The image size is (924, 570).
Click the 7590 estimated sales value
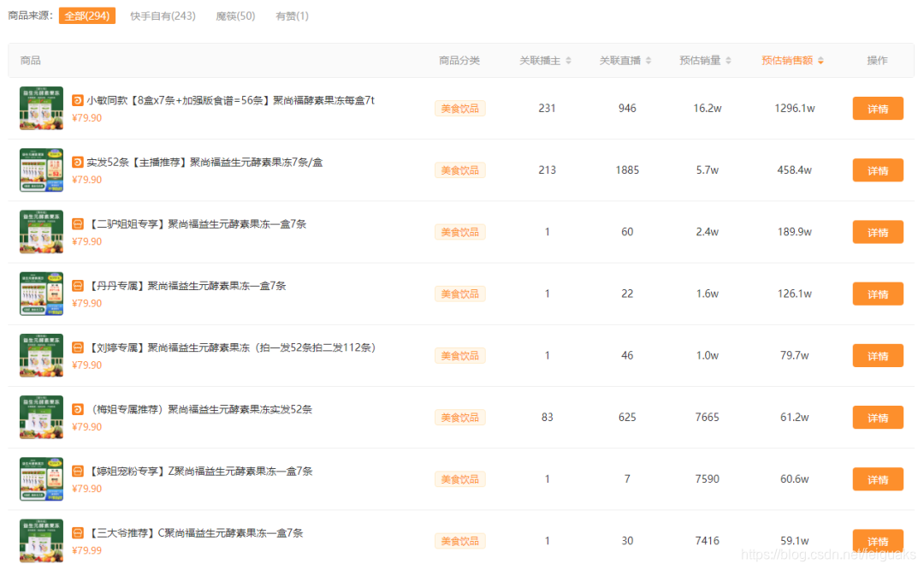(708, 479)
